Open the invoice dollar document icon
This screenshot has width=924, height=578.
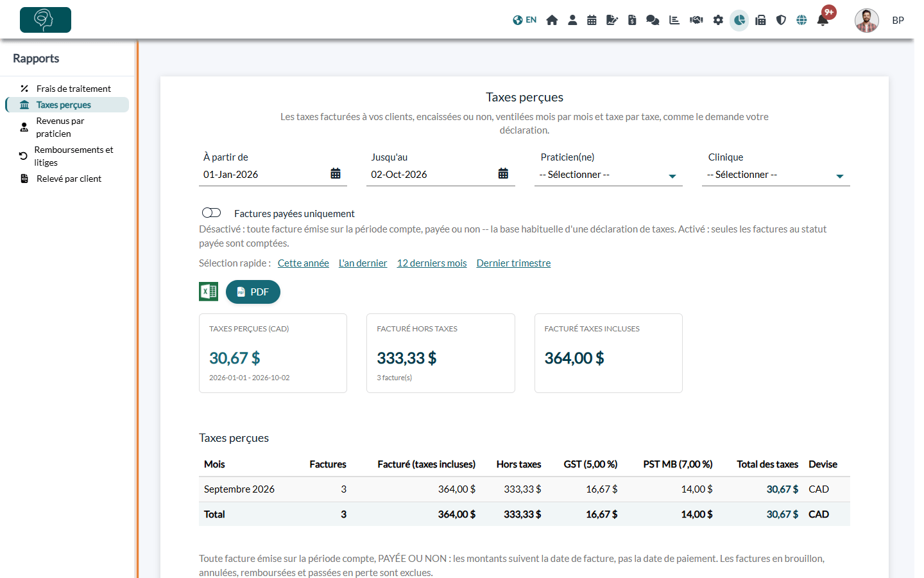tap(632, 20)
